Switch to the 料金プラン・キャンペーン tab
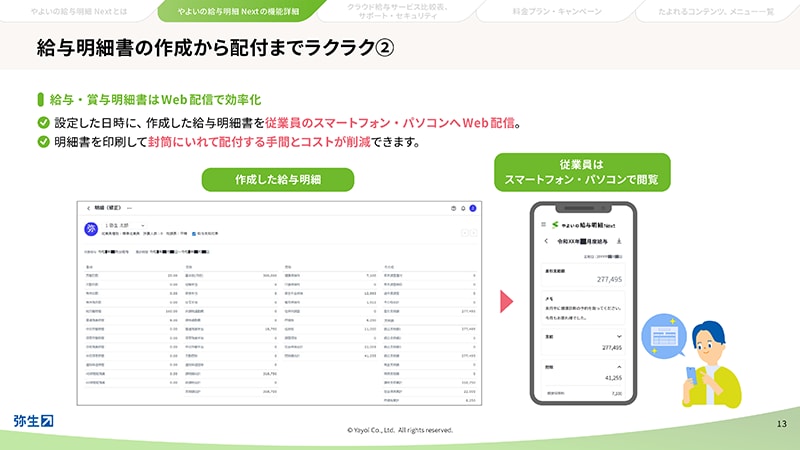Image resolution: width=800 pixels, height=450 pixels. [557, 11]
